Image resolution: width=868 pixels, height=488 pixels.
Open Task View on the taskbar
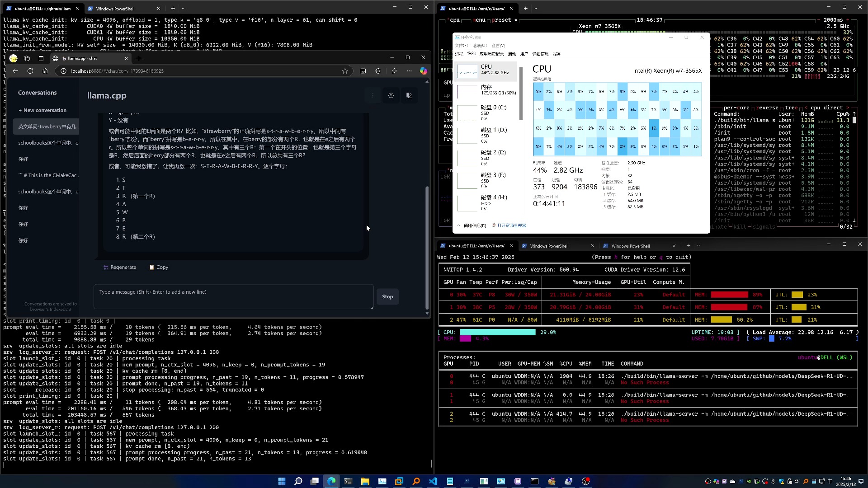click(x=315, y=481)
